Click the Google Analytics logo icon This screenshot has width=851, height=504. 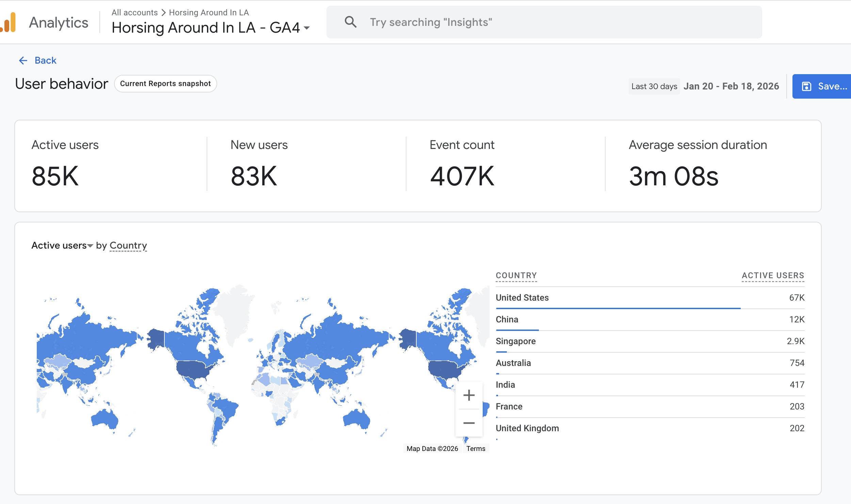pyautogui.click(x=9, y=22)
